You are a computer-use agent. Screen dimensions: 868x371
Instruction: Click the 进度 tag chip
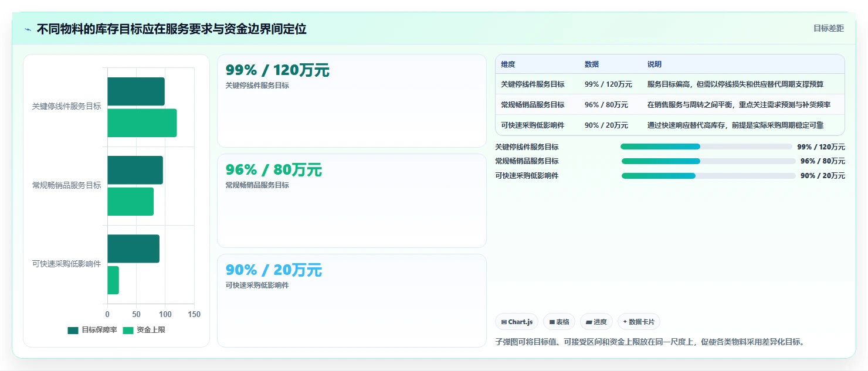(x=596, y=322)
